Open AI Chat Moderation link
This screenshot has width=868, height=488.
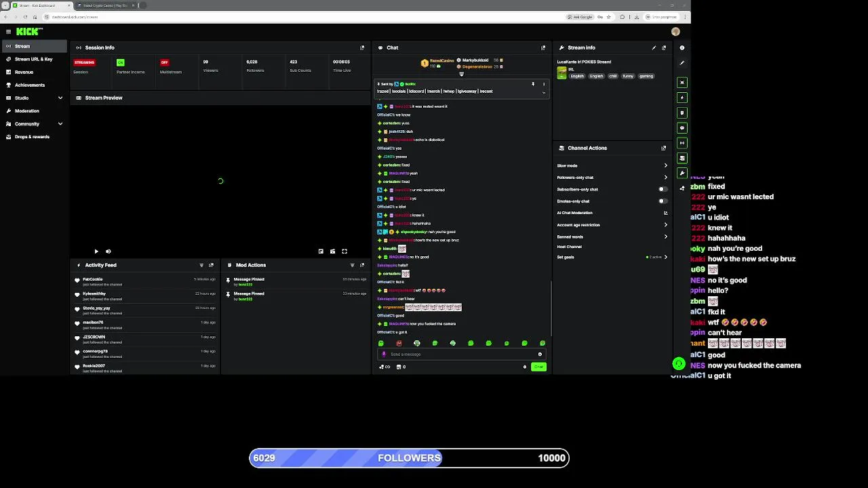point(612,213)
